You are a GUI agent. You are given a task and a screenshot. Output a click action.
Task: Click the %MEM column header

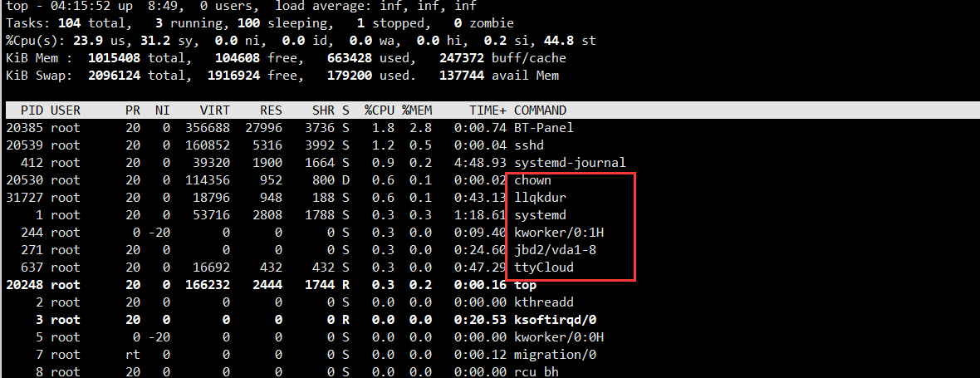click(417, 110)
